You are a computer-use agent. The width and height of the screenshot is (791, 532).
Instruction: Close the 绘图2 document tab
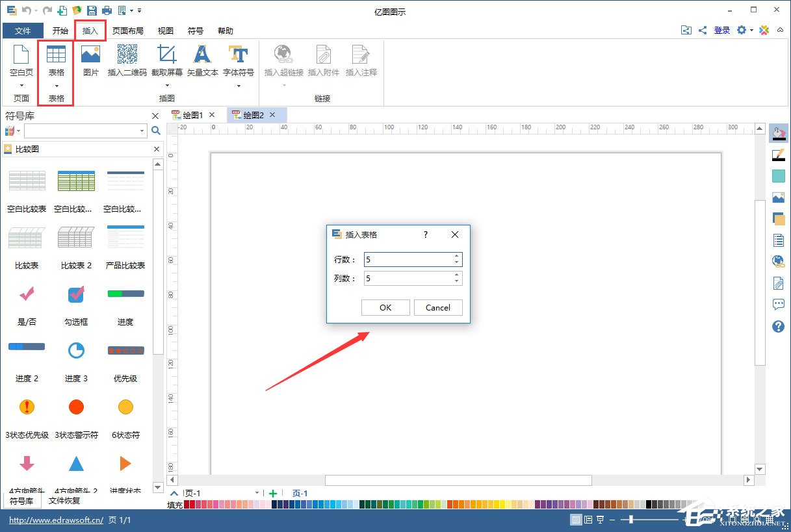point(272,115)
